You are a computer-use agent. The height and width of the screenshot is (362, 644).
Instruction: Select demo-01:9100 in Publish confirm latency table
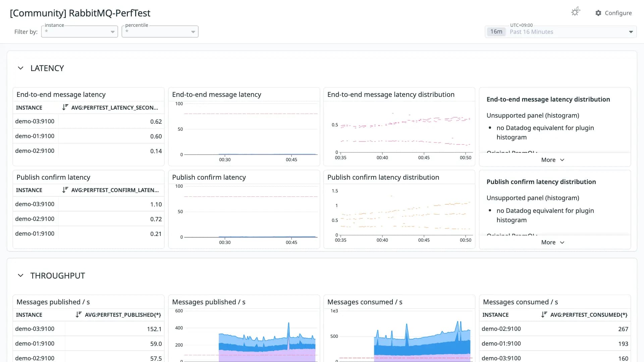[35, 234]
